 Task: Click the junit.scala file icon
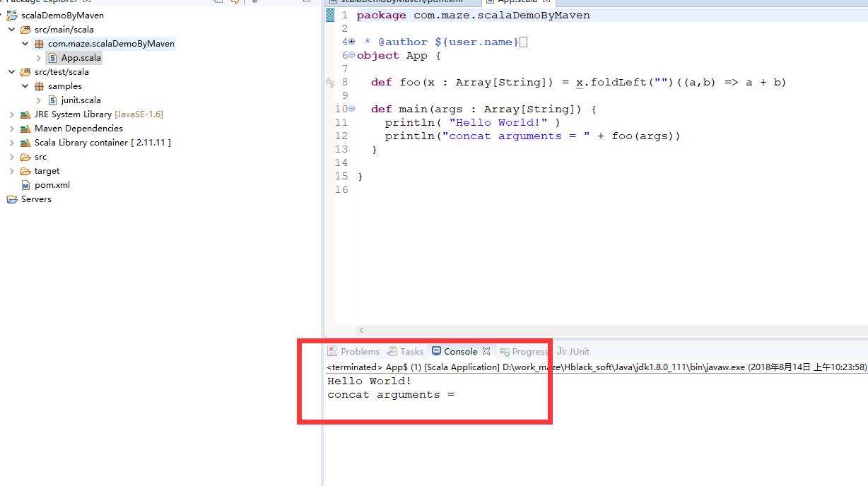tap(53, 100)
